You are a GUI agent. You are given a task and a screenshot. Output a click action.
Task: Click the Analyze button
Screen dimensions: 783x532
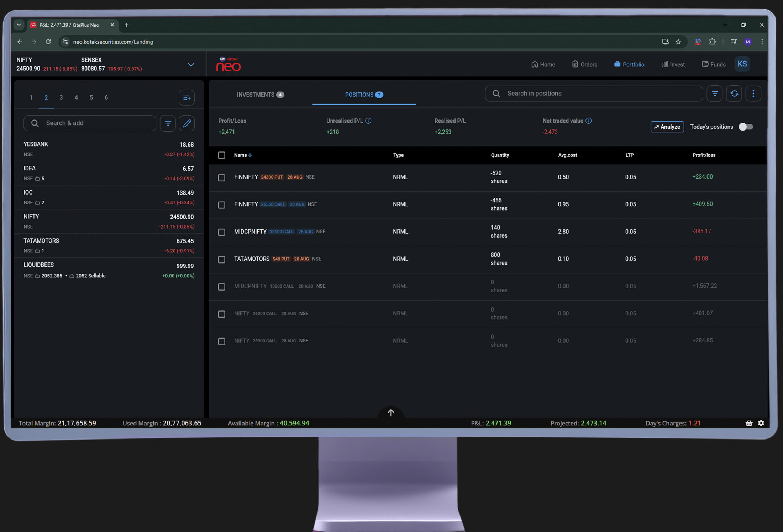667,127
